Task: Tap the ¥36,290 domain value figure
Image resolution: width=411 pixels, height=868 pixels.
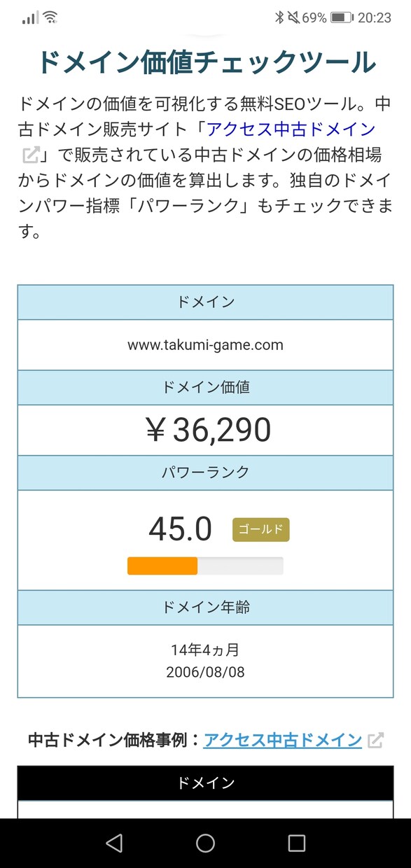Action: point(205,430)
